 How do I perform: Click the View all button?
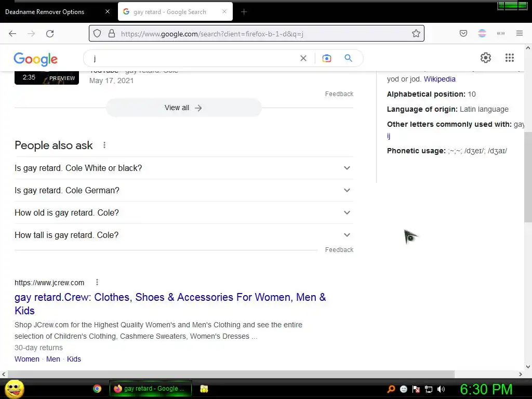click(183, 108)
